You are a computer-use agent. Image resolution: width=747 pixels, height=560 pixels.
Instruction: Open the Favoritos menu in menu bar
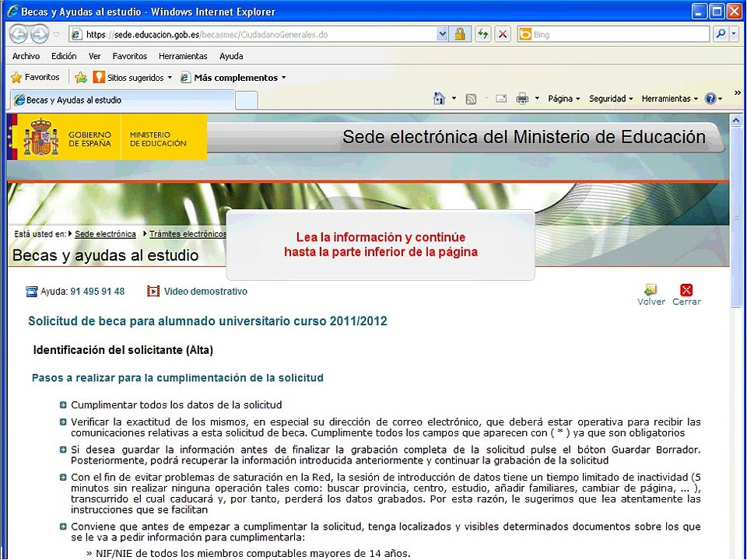click(x=130, y=56)
